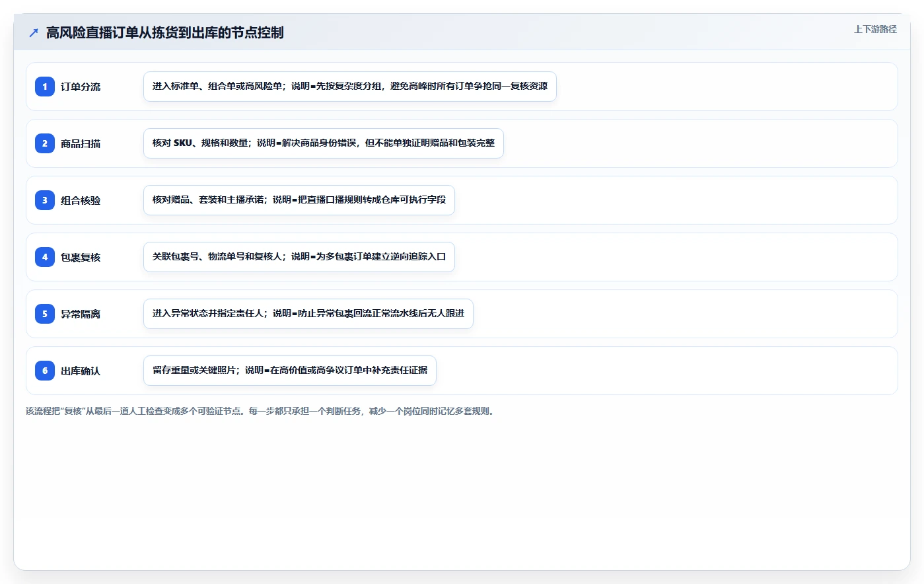Click the description box starting 进入标准单
924x584 pixels.
(350, 87)
